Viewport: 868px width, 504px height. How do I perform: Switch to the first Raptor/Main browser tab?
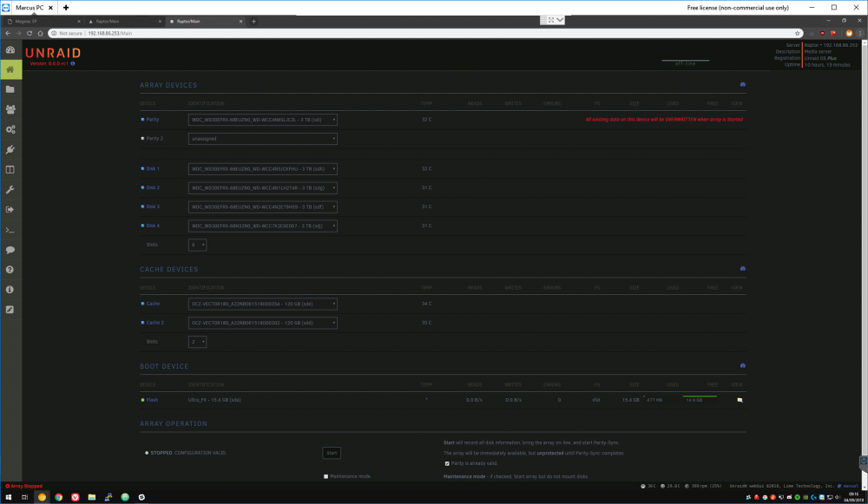[124, 21]
